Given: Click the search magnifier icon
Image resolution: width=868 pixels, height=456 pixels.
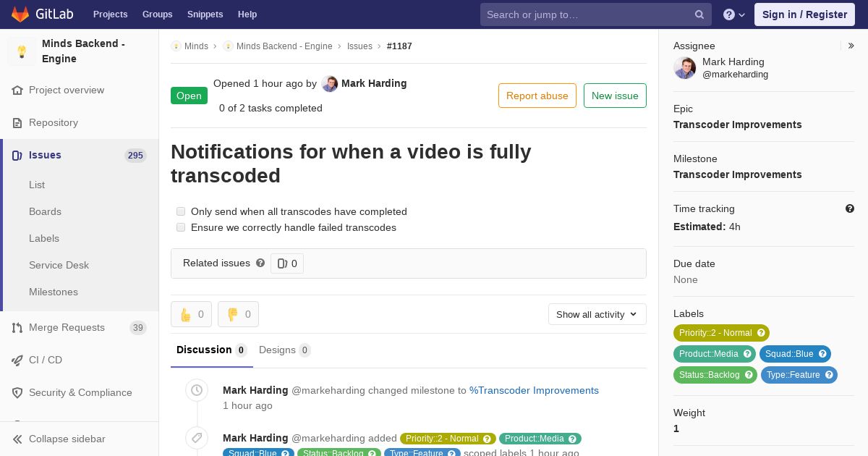Looking at the screenshot, I should (699, 14).
